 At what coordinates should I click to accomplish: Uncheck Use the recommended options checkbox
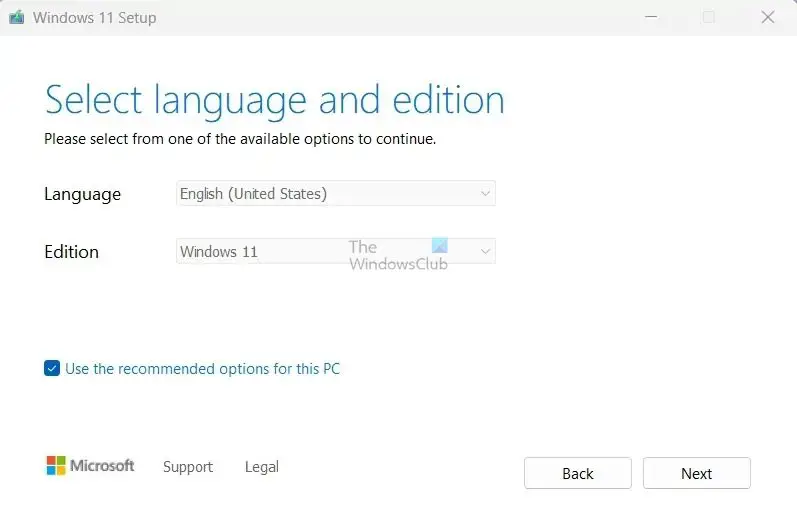pos(52,368)
